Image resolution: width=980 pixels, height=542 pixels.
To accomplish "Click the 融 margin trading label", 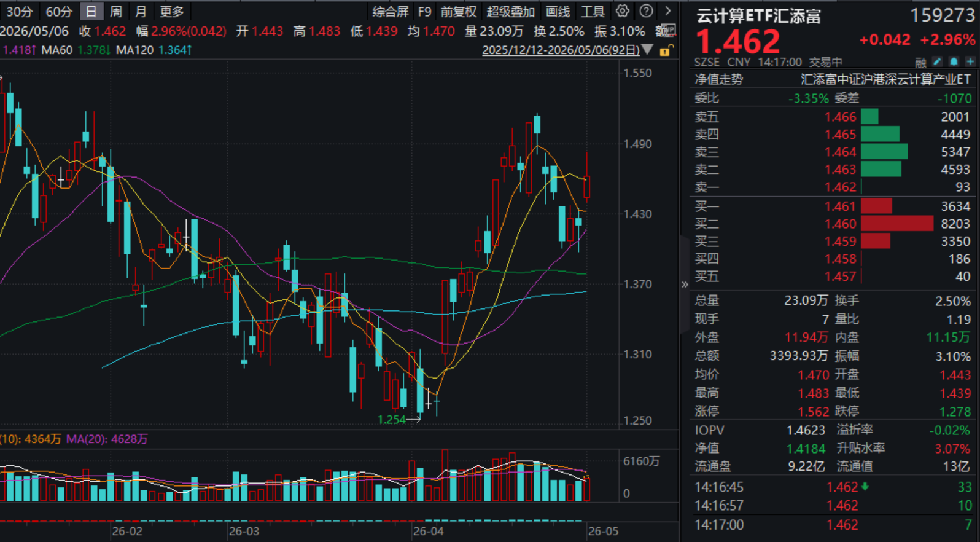I will [x=920, y=62].
